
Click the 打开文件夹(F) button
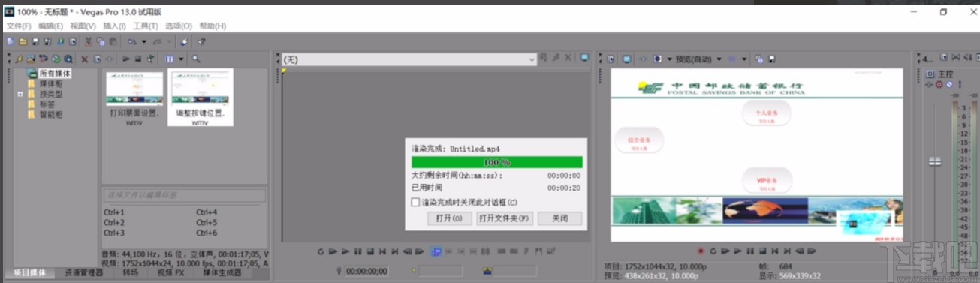(504, 218)
